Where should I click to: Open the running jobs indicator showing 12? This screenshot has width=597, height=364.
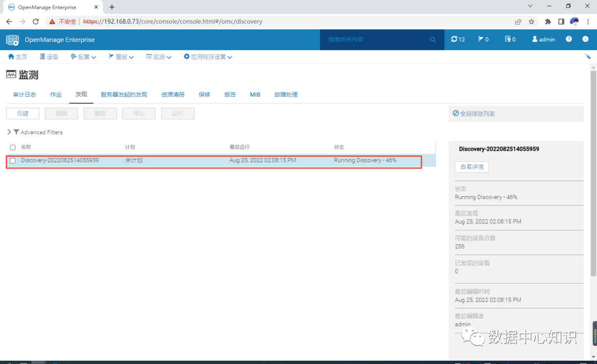458,39
